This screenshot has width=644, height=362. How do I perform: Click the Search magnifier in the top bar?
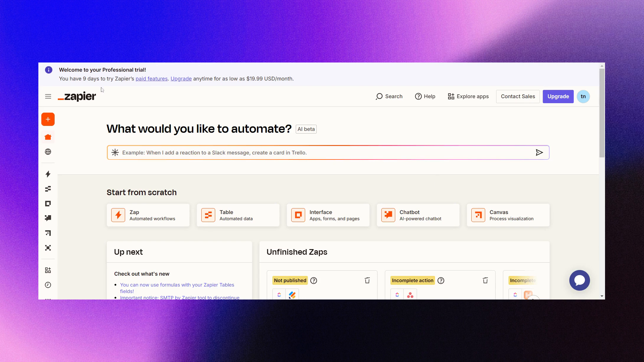[x=389, y=96]
